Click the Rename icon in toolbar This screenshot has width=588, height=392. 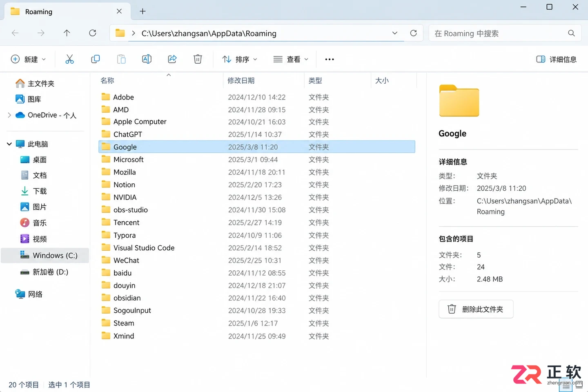click(x=147, y=59)
